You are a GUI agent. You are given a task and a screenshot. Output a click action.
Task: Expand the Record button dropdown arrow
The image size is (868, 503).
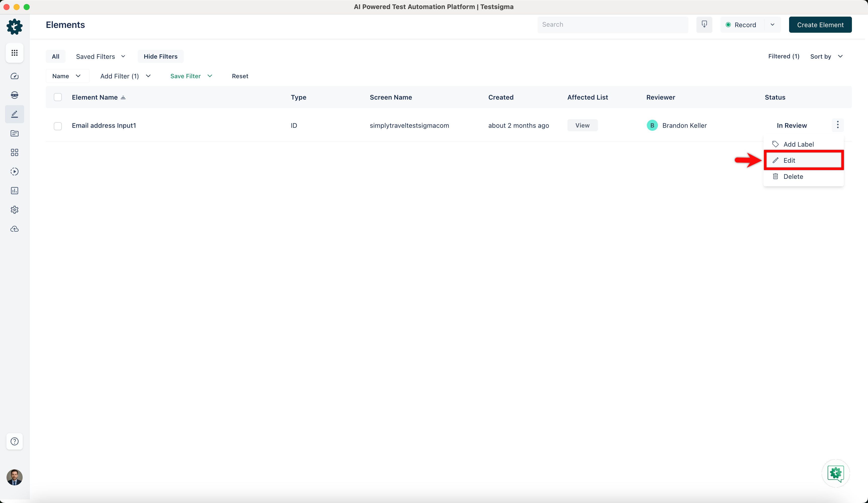[772, 25]
